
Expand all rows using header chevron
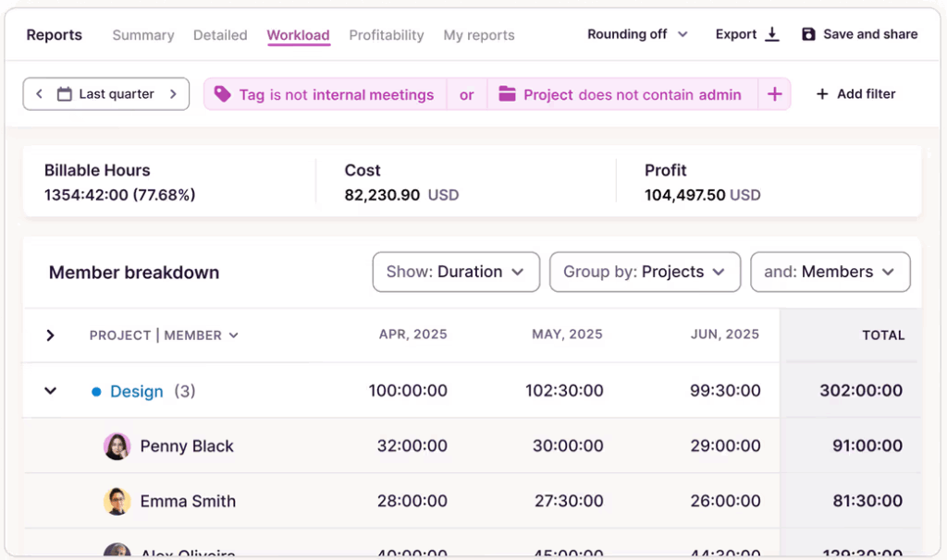pyautogui.click(x=51, y=335)
